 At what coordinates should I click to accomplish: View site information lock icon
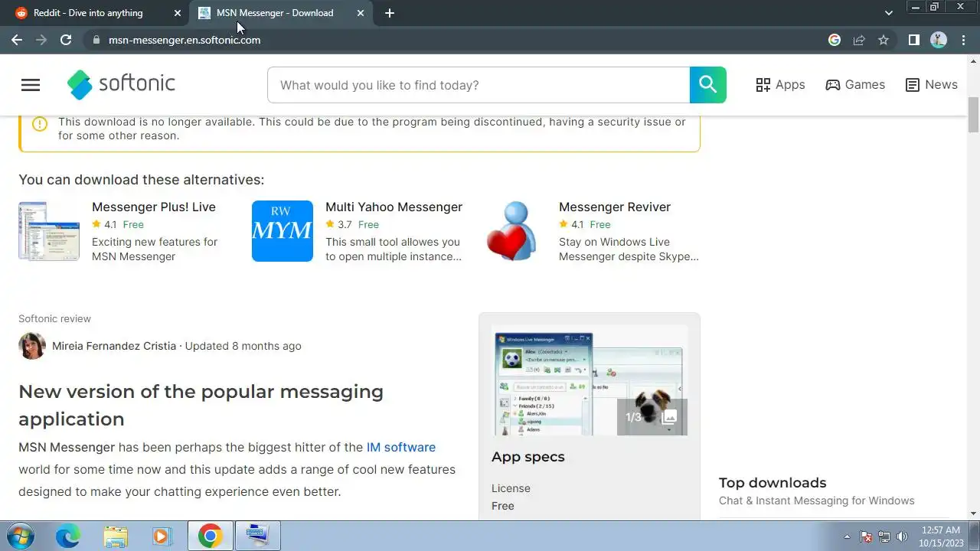(96, 40)
